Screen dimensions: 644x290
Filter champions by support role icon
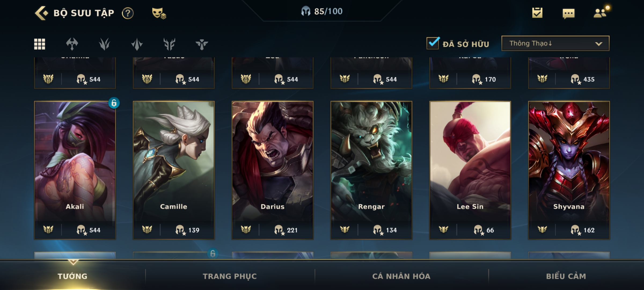202,44
